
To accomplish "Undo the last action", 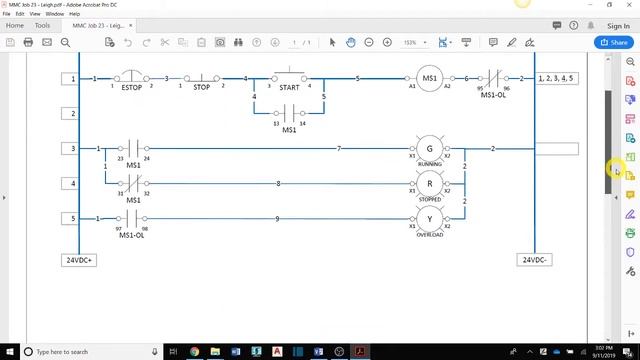I will [128, 42].
